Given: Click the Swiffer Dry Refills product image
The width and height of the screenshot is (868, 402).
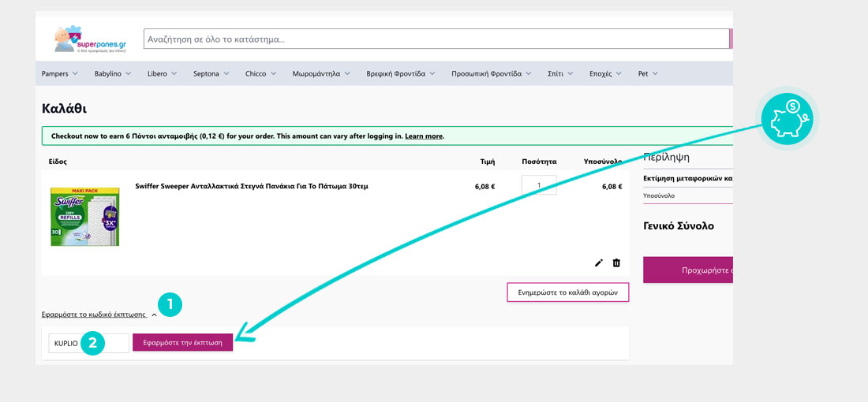Looking at the screenshot, I should (x=84, y=217).
